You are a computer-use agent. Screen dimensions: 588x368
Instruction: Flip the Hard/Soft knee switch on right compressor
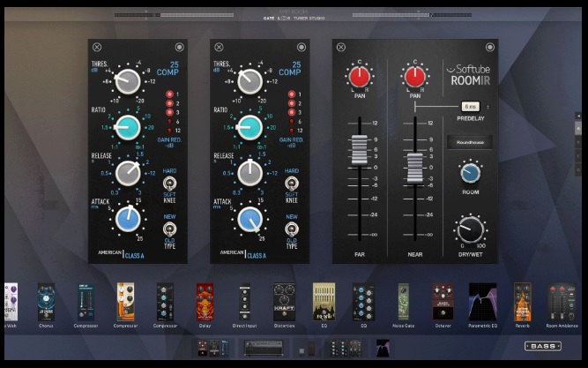[292, 184]
